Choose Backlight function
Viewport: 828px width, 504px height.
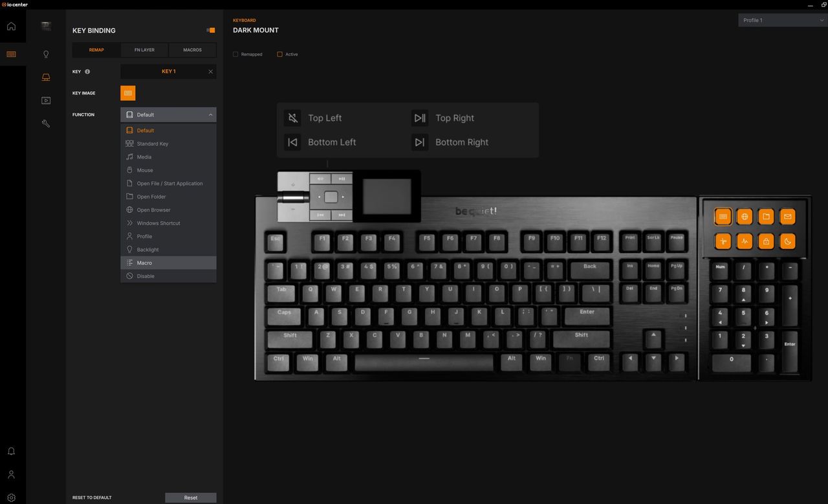click(x=168, y=250)
